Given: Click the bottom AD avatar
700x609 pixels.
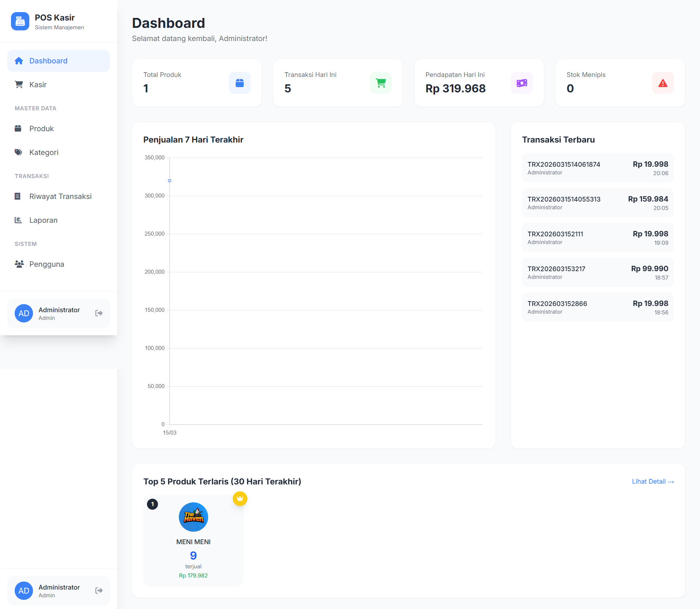Looking at the screenshot, I should (x=24, y=591).
